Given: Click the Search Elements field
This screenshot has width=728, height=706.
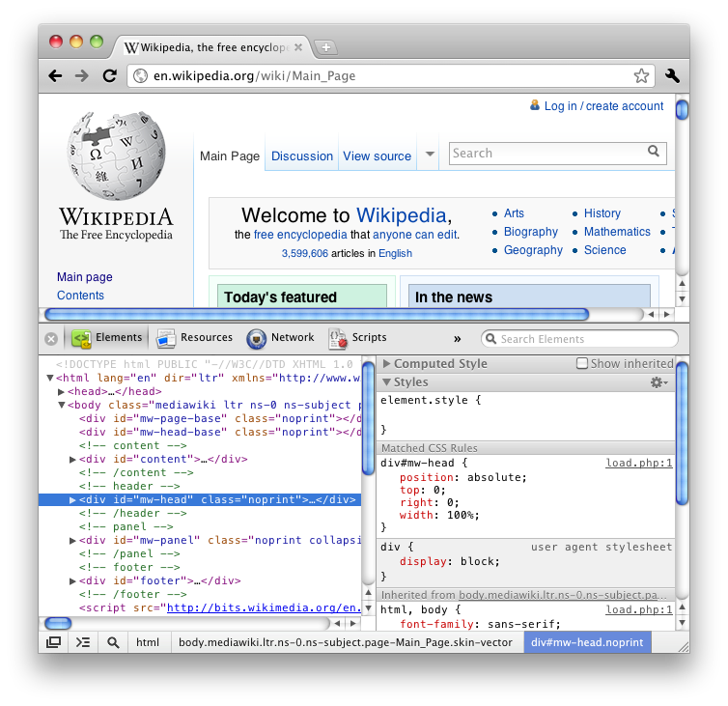Looking at the screenshot, I should (579, 339).
